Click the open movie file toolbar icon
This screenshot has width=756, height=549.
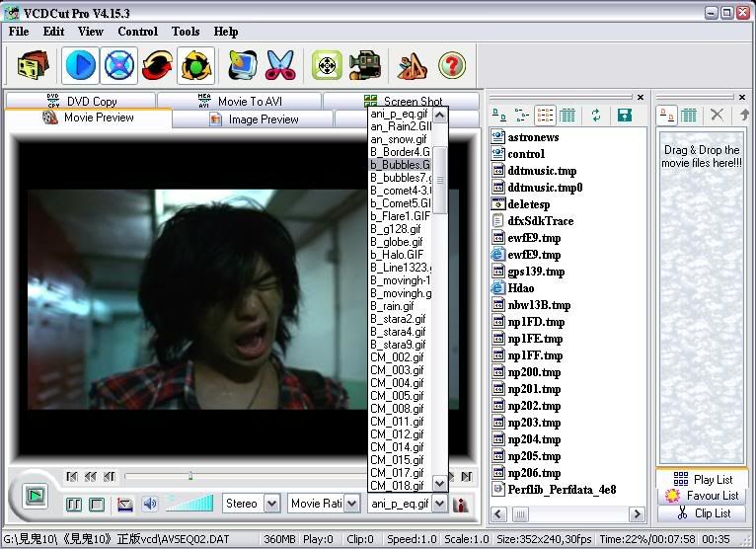[x=34, y=65]
